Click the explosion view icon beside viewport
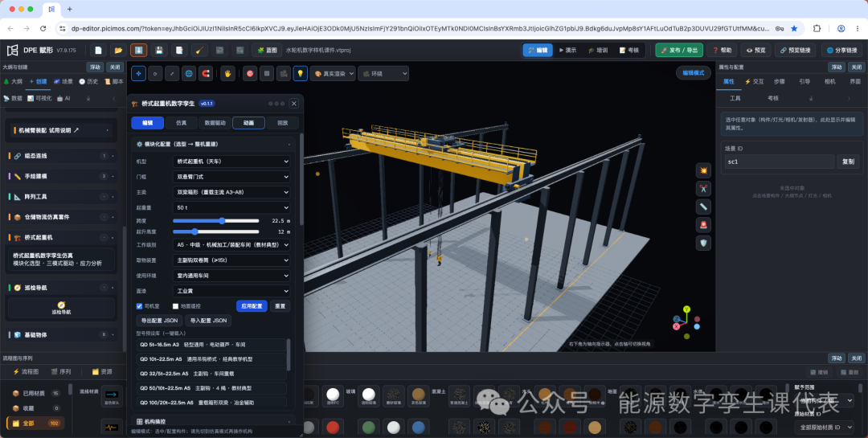This screenshot has height=438, width=868. (703, 170)
